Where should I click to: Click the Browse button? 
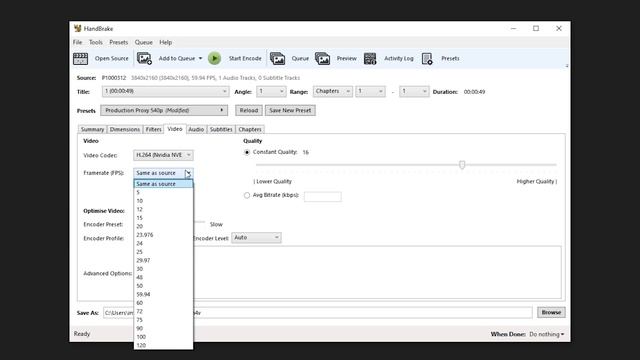click(551, 312)
